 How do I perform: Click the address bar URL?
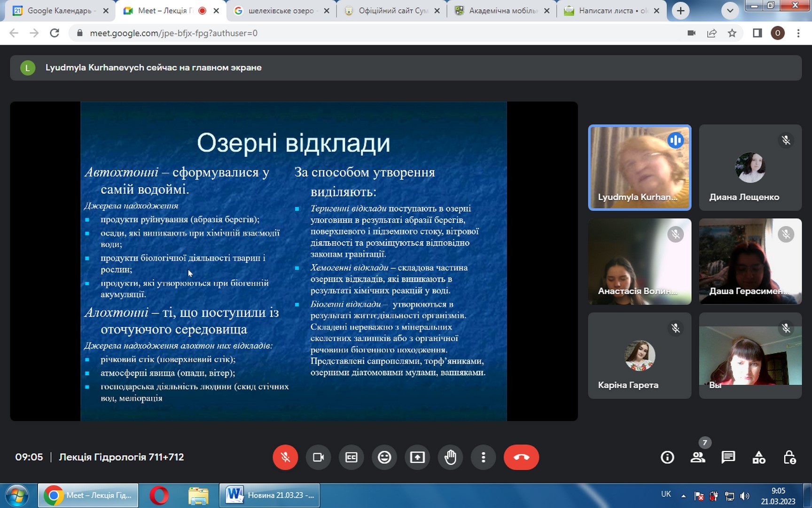(x=173, y=33)
